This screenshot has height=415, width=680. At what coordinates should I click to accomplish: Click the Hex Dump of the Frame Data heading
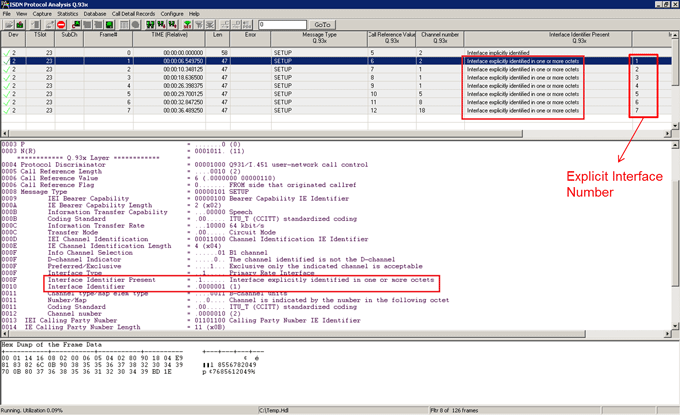tap(51, 345)
